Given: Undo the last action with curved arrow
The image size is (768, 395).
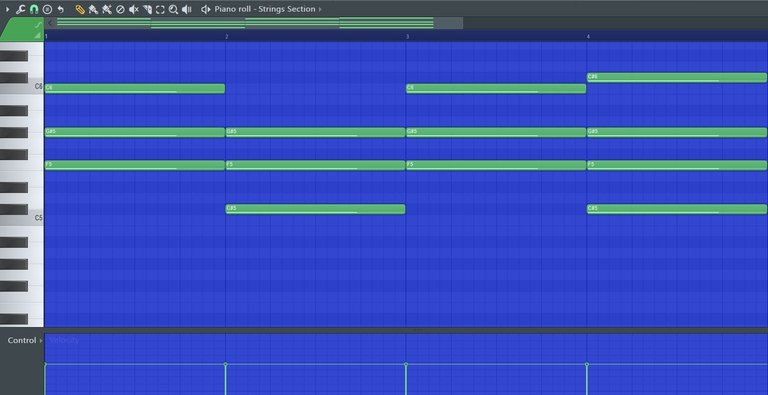Looking at the screenshot, I should (x=60, y=9).
